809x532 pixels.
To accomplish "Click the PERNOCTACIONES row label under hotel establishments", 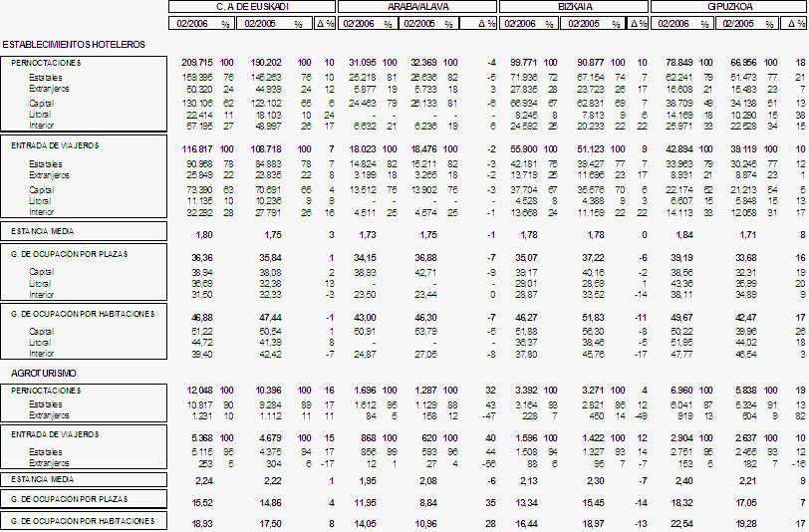I will 47,63.
